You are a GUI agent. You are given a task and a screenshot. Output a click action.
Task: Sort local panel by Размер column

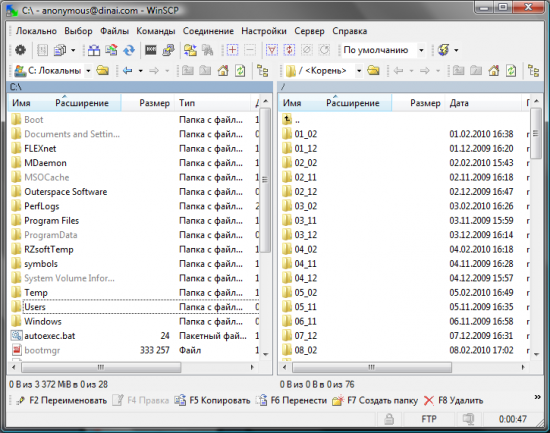pos(148,103)
